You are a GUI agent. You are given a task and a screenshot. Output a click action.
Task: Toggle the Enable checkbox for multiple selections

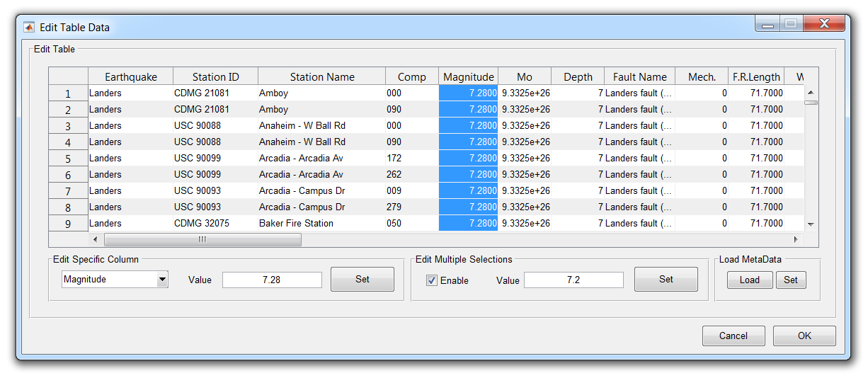pyautogui.click(x=432, y=280)
